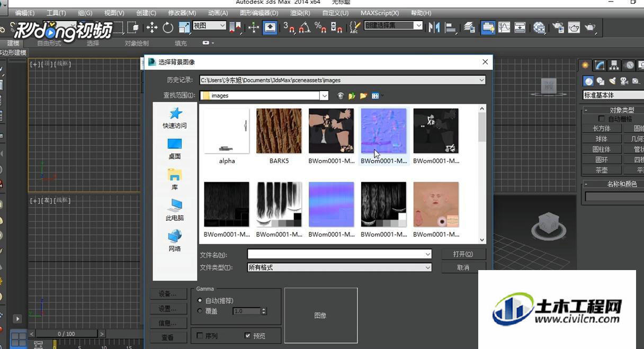Open the Curve Editor icon
The height and width of the screenshot is (349, 644).
(x=504, y=28)
